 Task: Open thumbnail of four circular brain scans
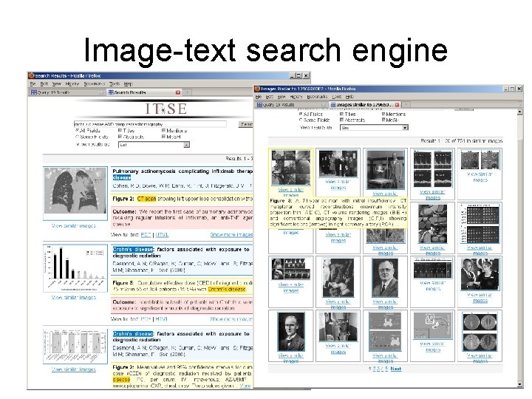480,332
